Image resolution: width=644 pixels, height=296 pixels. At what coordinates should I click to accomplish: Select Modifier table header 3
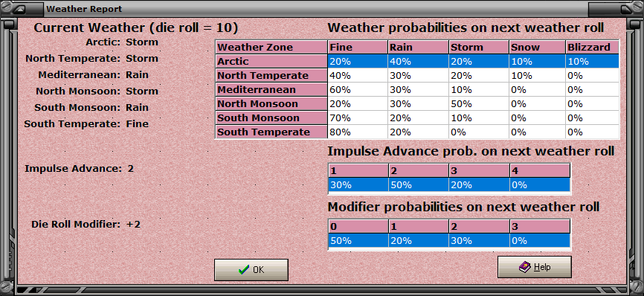(x=540, y=227)
